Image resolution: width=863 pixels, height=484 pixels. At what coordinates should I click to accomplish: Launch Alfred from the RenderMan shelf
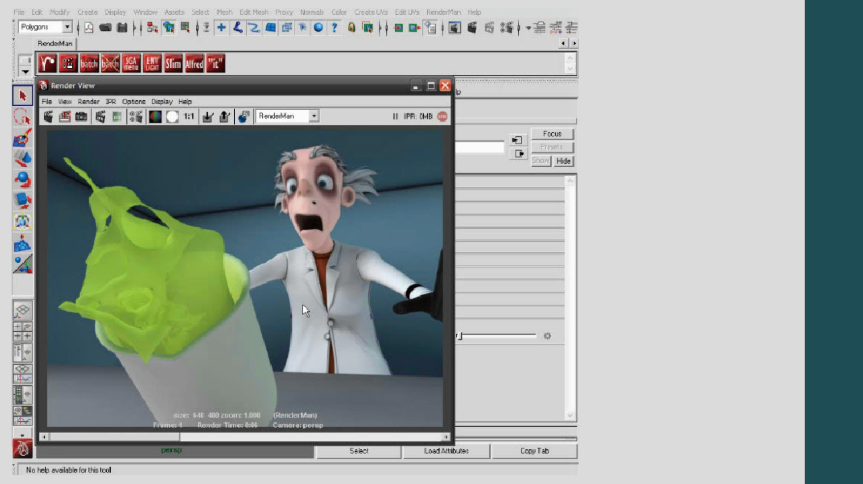pyautogui.click(x=194, y=63)
